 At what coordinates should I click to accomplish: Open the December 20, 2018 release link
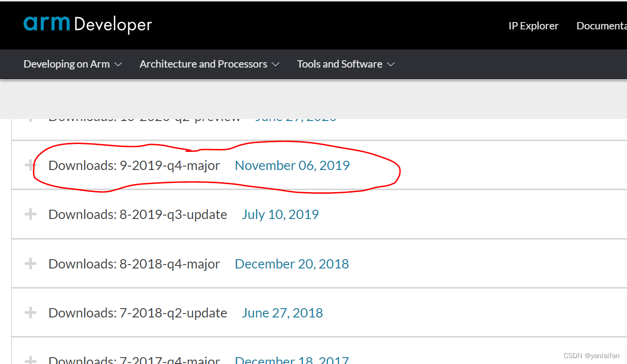(x=292, y=263)
